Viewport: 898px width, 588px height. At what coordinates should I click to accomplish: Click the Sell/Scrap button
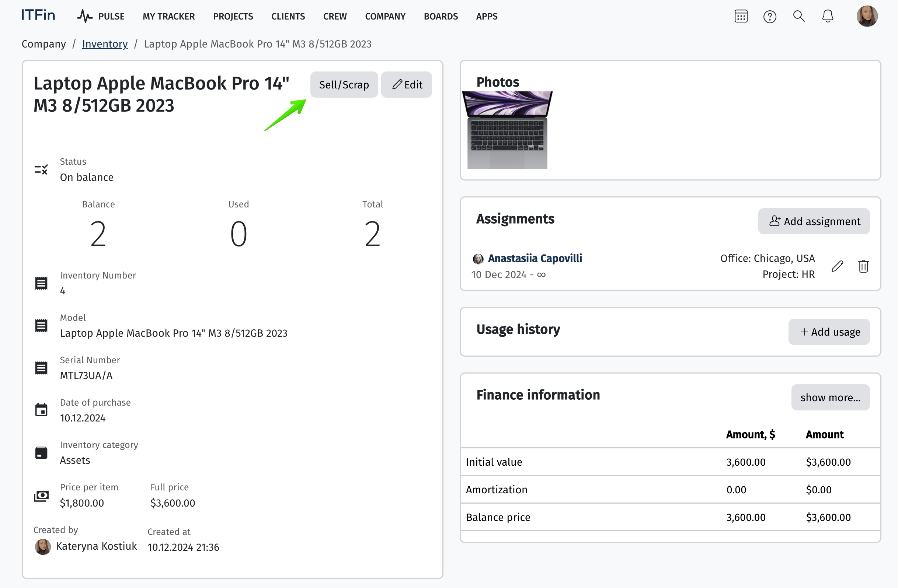click(x=344, y=84)
